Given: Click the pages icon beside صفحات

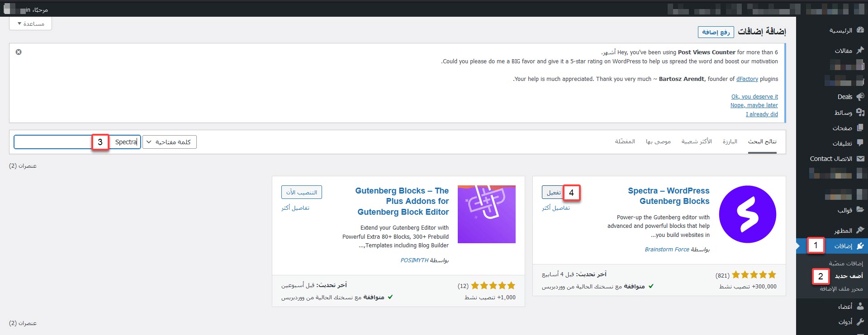Looking at the screenshot, I should (x=860, y=128).
